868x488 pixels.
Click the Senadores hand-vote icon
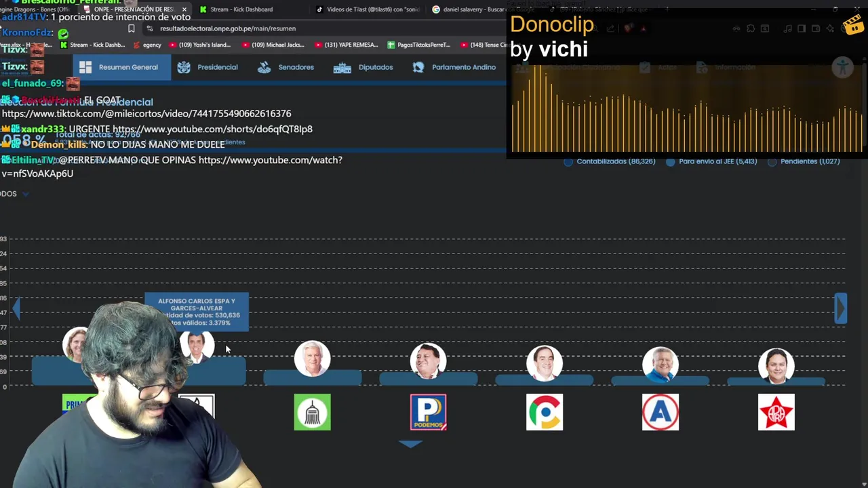(x=264, y=67)
